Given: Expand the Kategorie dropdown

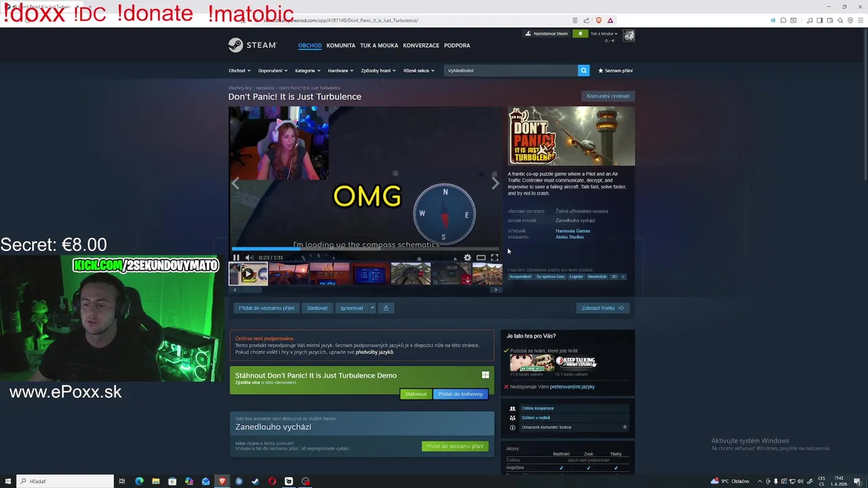Looking at the screenshot, I should click(308, 70).
